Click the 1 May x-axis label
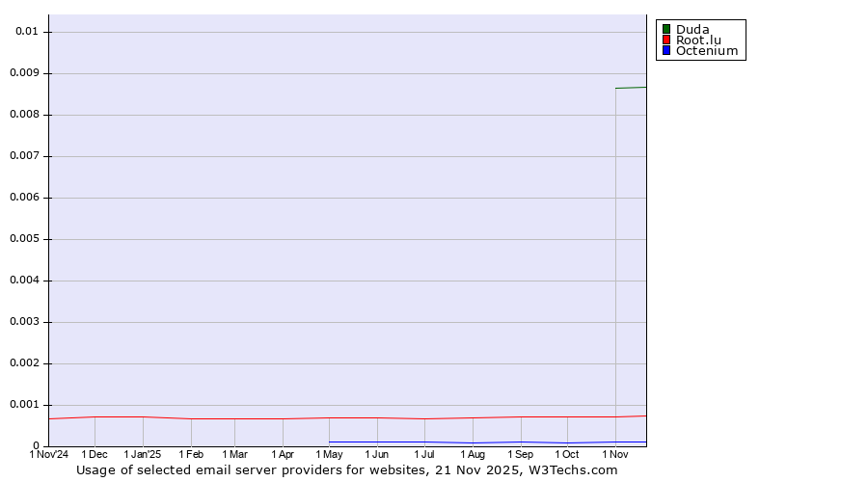 (x=330, y=454)
